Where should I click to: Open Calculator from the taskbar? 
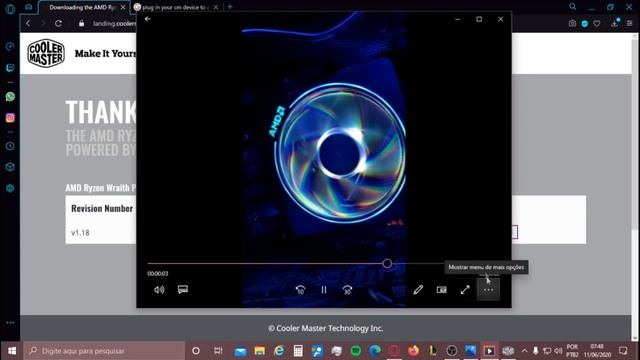pyautogui.click(x=298, y=351)
